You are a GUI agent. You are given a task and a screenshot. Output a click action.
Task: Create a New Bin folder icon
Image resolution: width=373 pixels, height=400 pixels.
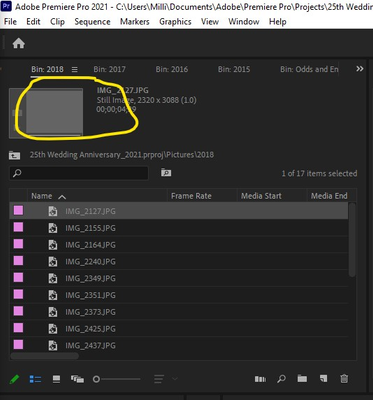302,379
